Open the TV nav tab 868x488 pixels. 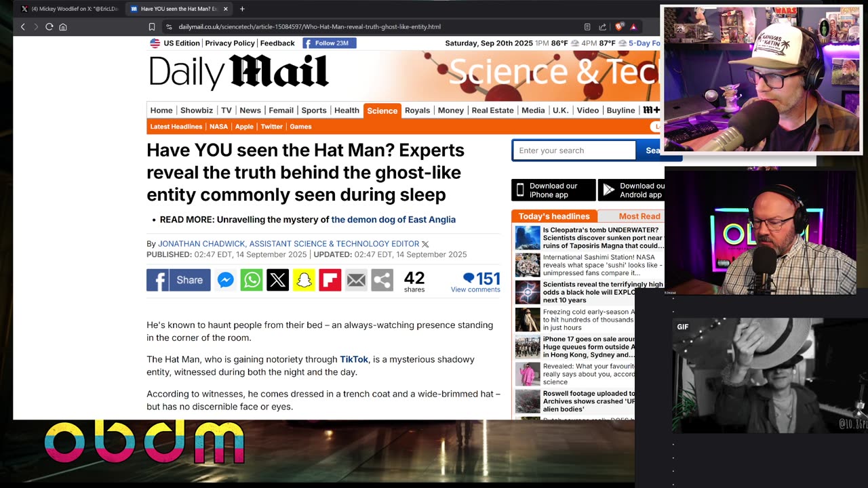(226, 110)
